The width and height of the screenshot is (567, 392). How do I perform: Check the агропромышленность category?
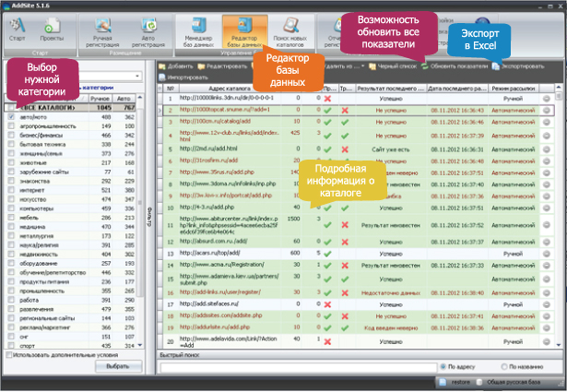pyautogui.click(x=11, y=125)
